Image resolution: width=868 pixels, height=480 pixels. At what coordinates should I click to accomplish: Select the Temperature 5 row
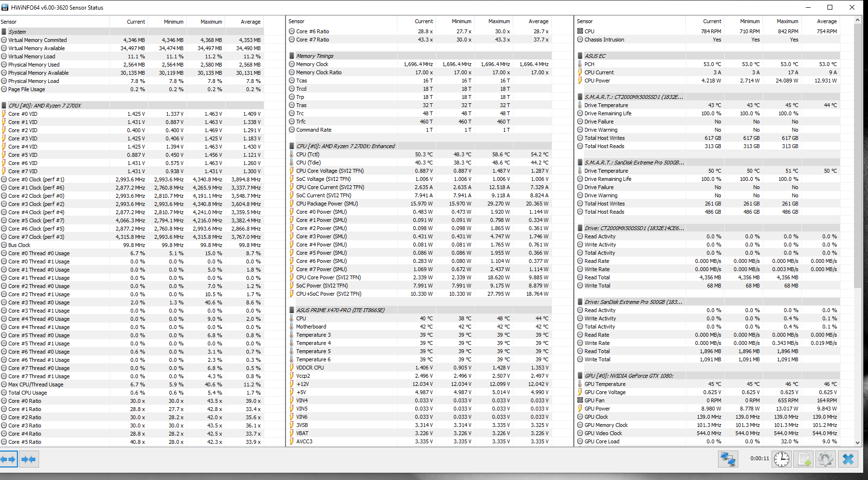(x=419, y=351)
